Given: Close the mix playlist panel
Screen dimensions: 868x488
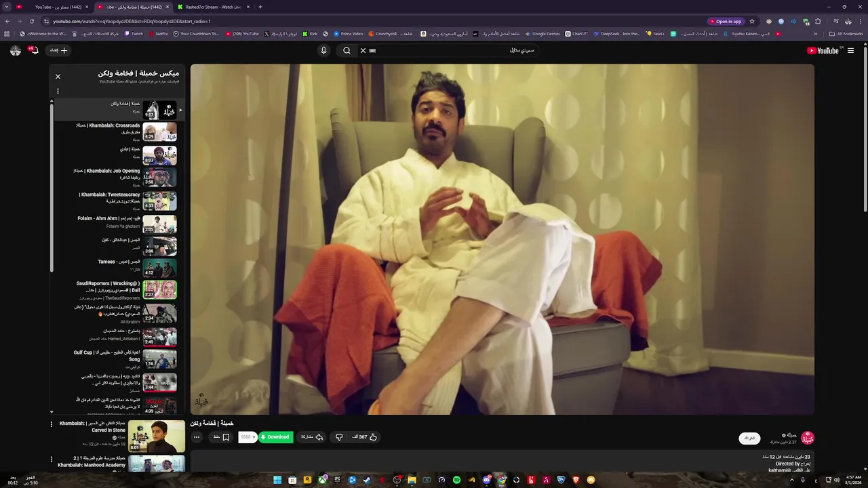Looking at the screenshot, I should (x=58, y=77).
